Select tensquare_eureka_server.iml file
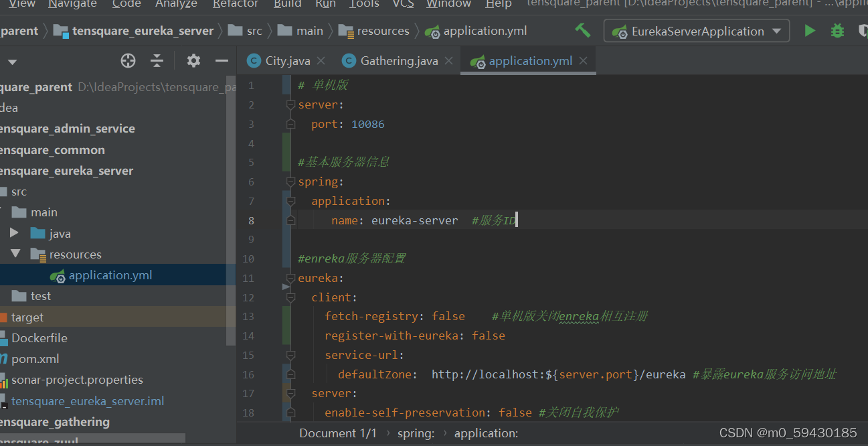This screenshot has height=446, width=868. point(82,401)
